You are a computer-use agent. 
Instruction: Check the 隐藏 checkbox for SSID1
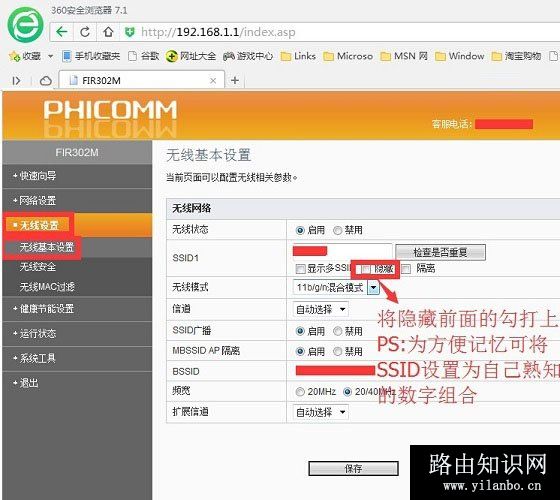(366, 269)
